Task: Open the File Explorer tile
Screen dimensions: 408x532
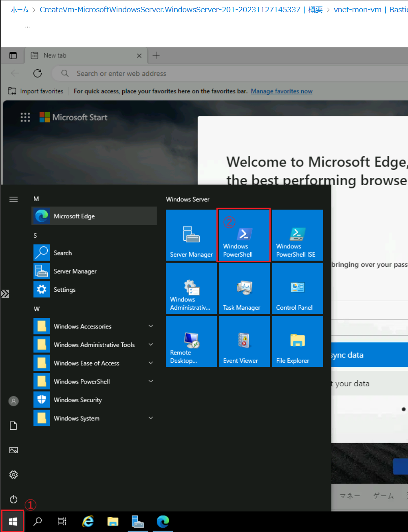Action: [x=298, y=341]
